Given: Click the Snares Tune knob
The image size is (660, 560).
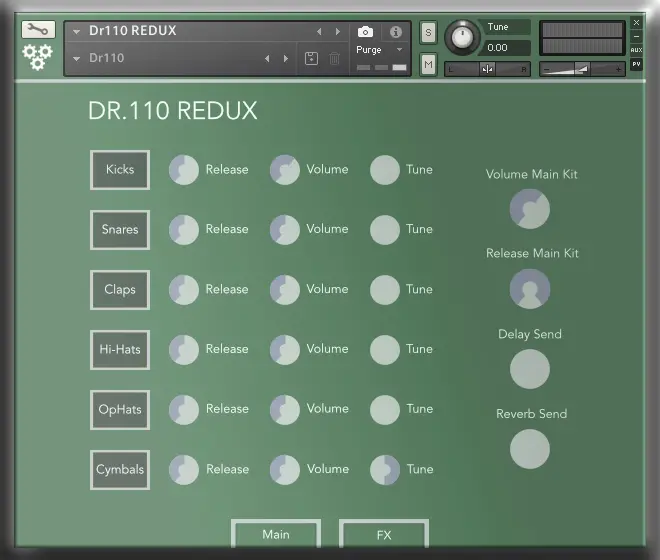Looking at the screenshot, I should pyautogui.click(x=385, y=230).
